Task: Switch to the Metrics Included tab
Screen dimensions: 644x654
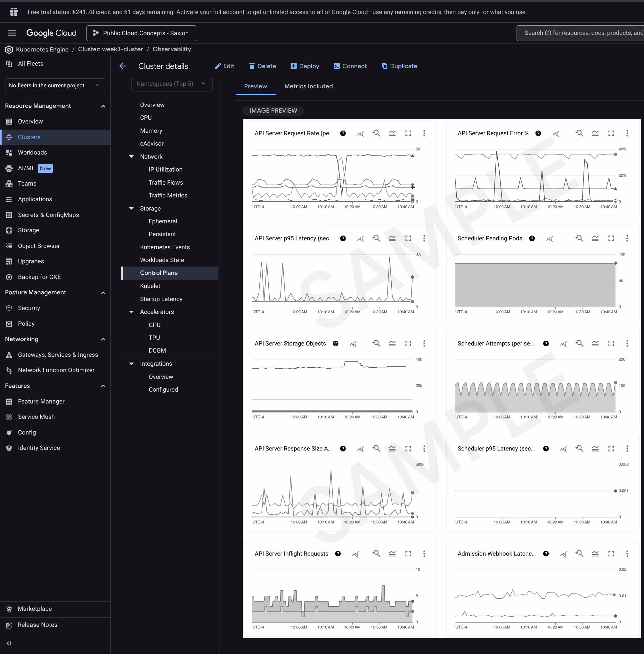Action: [x=308, y=86]
